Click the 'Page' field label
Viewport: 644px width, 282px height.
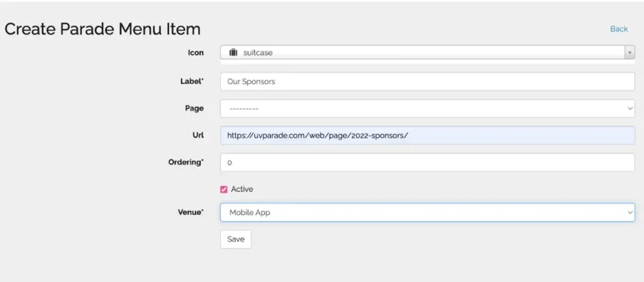pos(194,108)
